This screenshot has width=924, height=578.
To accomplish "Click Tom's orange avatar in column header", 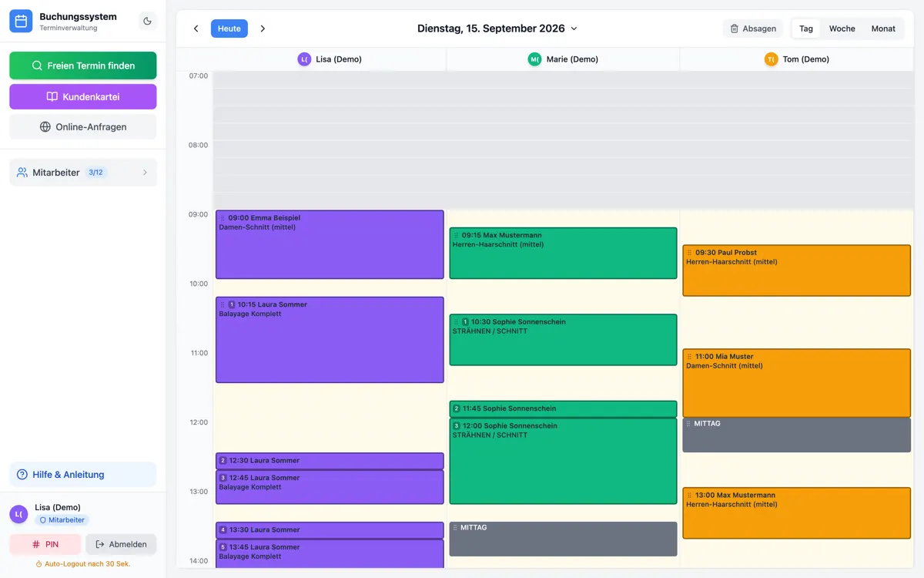I will [771, 59].
